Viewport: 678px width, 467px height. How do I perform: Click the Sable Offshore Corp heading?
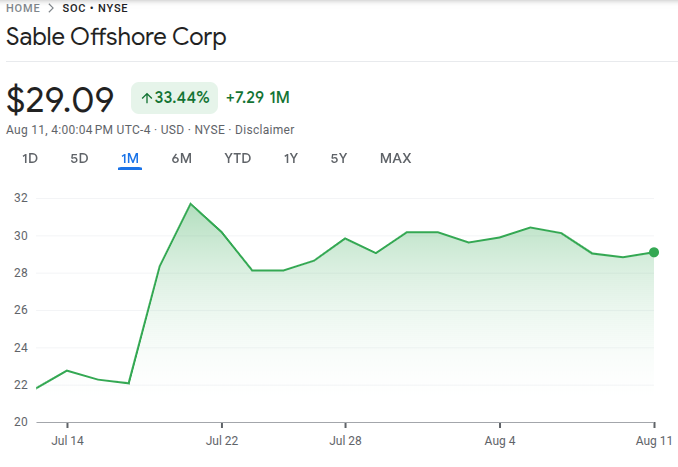tap(116, 38)
